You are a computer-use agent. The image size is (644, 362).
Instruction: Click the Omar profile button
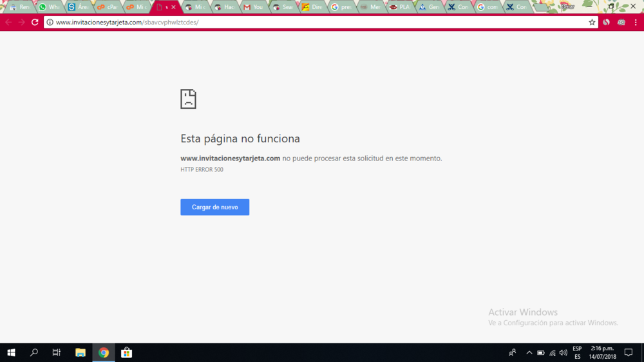pyautogui.click(x=567, y=6)
